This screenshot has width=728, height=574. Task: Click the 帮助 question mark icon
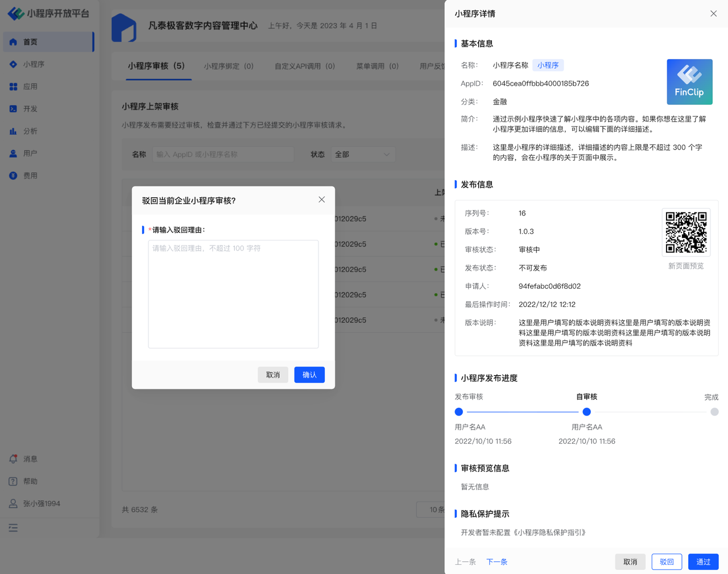[13, 481]
